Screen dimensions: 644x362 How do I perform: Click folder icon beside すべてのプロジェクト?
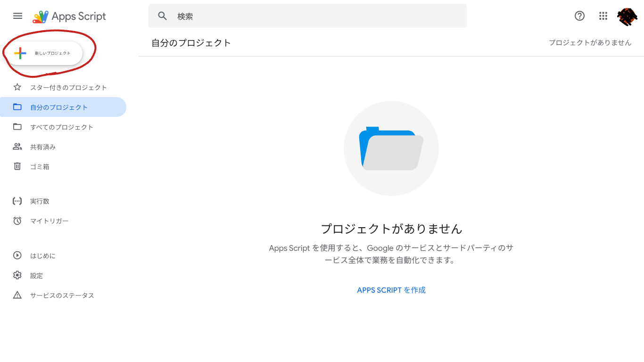17,127
